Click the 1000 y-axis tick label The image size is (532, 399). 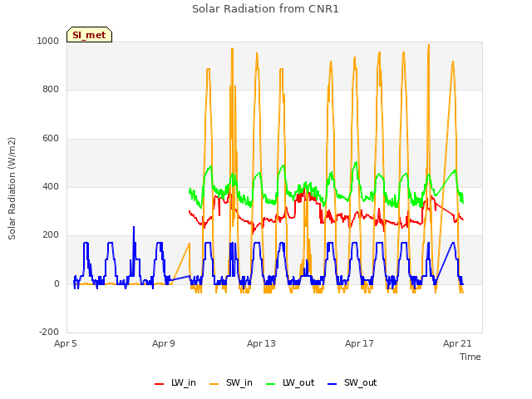coord(48,41)
